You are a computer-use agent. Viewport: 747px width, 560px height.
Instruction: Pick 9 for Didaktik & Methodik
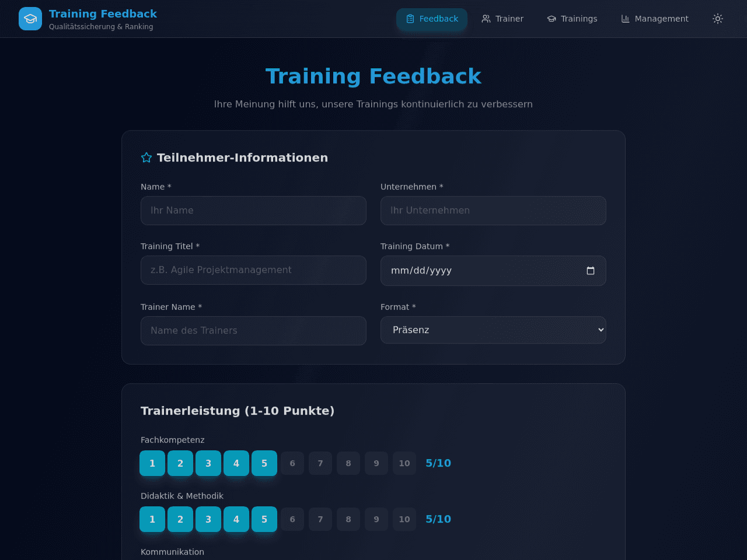pos(376,519)
